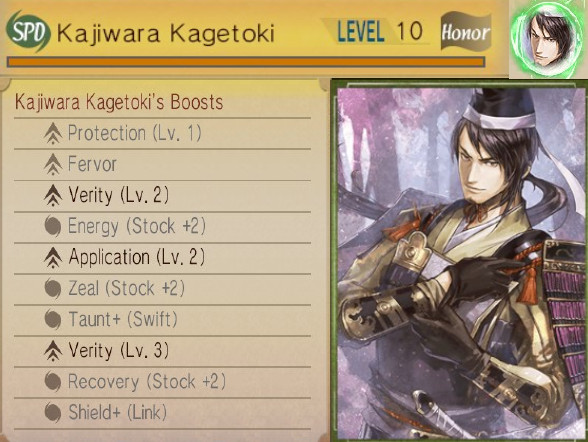
Task: Click the arrow icon beside Protection (Lv. 1)
Action: pyautogui.click(x=53, y=133)
